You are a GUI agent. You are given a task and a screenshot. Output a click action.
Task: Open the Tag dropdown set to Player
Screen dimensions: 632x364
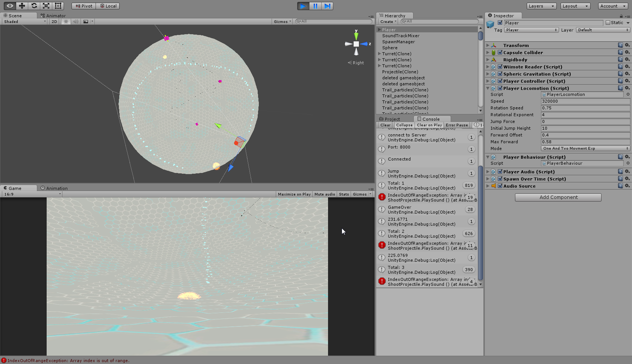click(531, 30)
